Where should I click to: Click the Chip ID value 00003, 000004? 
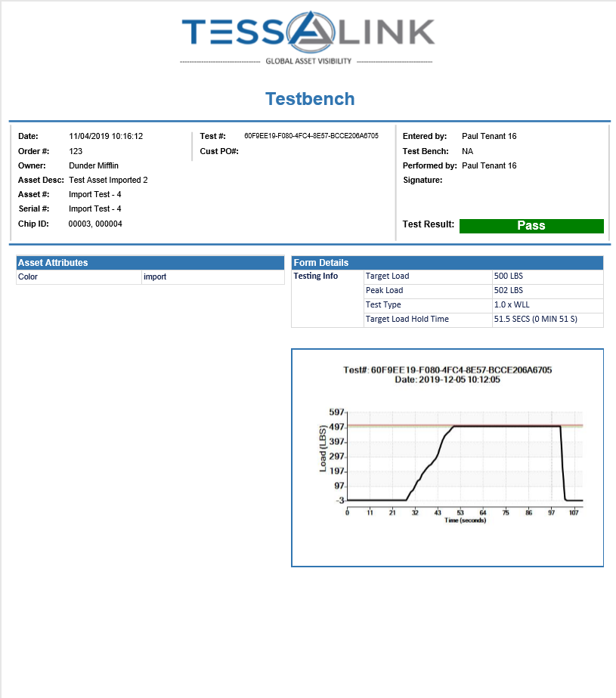pos(95,224)
